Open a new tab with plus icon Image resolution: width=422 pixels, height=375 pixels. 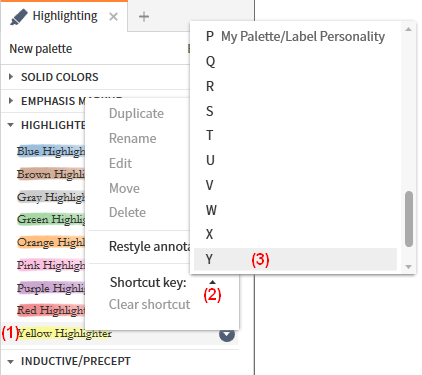tap(144, 17)
